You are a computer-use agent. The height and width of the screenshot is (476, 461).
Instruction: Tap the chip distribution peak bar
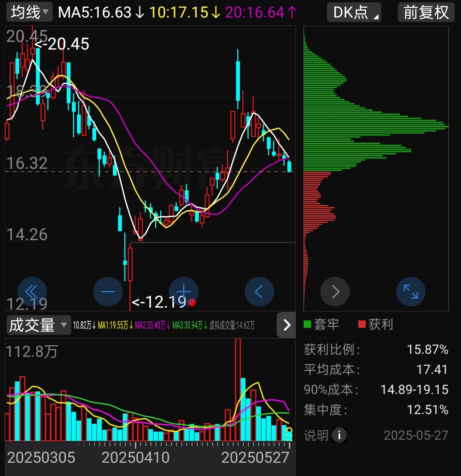coord(376,126)
